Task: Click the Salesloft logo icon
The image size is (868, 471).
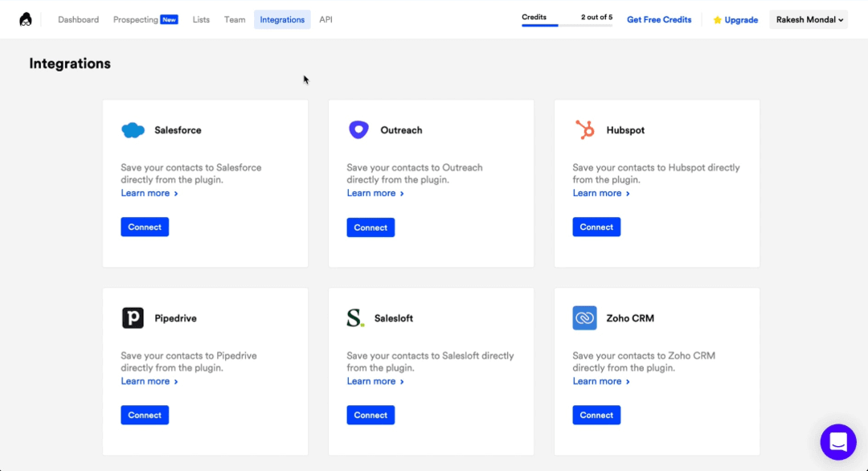Action: click(354, 317)
